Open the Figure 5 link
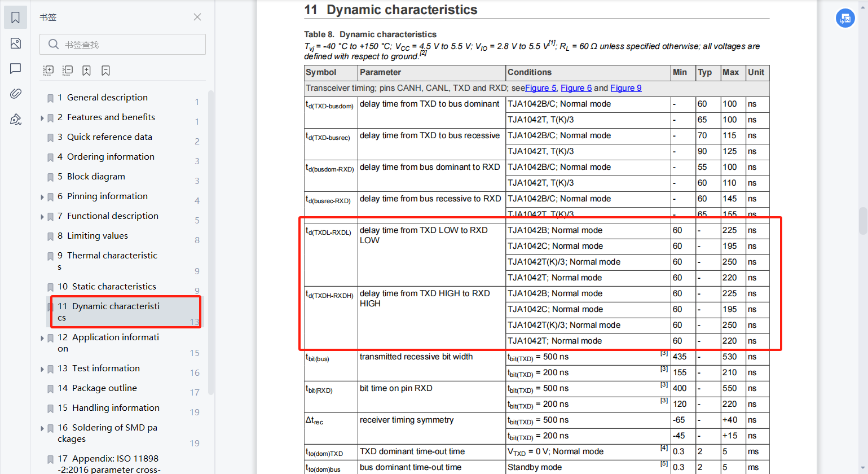Image resolution: width=868 pixels, height=474 pixels. click(540, 88)
